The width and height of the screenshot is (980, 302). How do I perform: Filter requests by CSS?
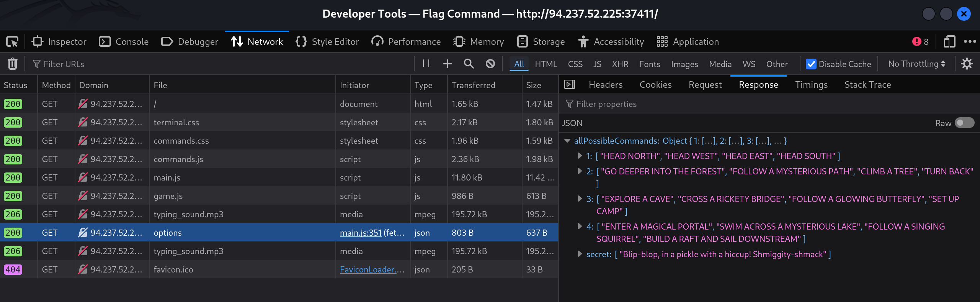tap(575, 64)
